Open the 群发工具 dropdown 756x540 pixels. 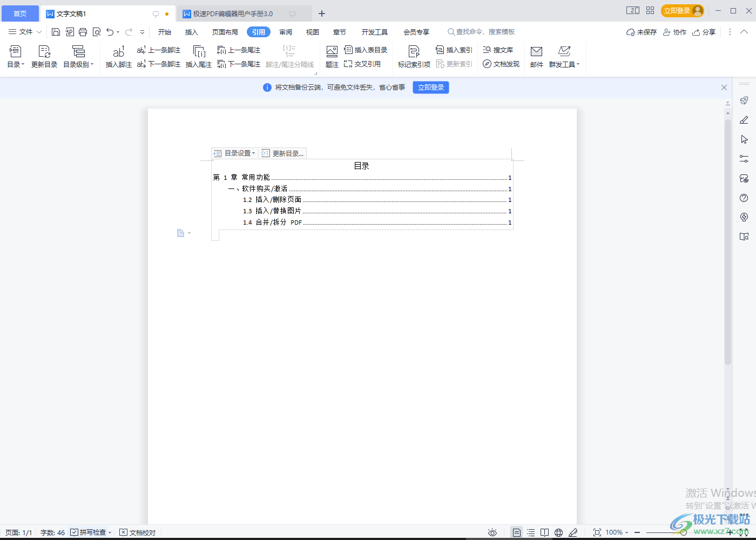pyautogui.click(x=564, y=57)
